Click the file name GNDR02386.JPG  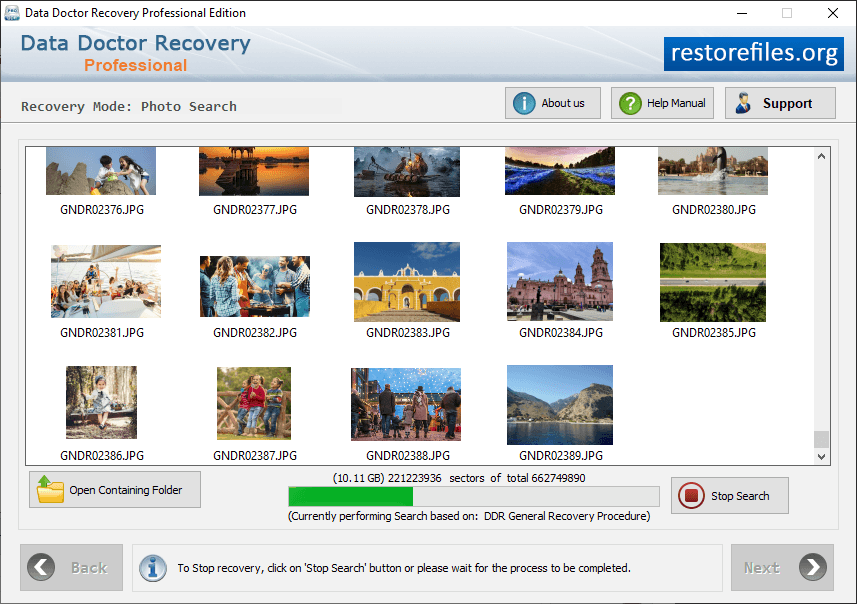click(102, 456)
